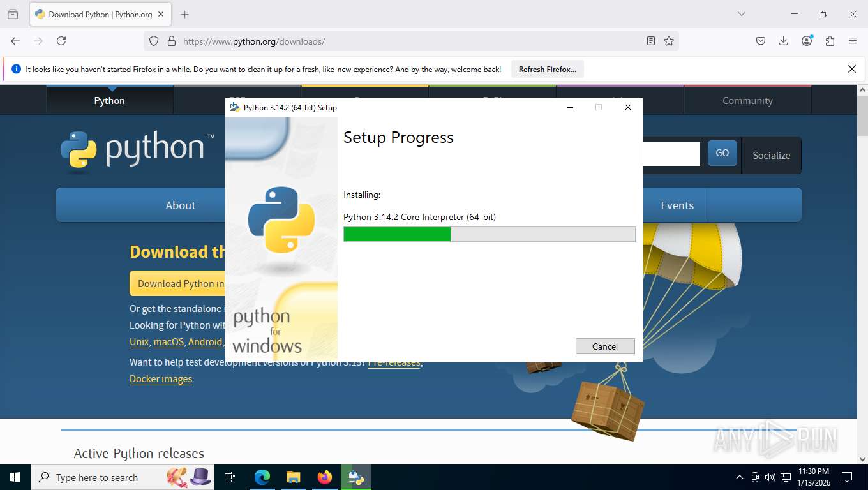Toggle reader view icon in address bar
868x490 pixels.
(650, 41)
